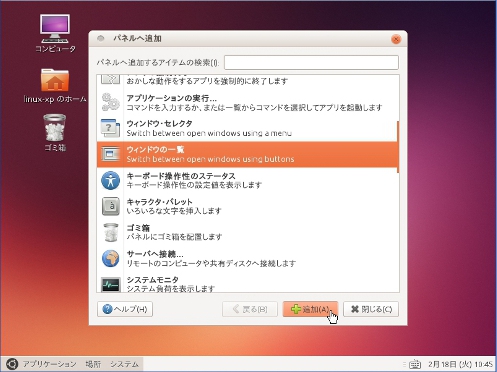Open the 場所 menu
This screenshot has width=497, height=372.
(93, 364)
